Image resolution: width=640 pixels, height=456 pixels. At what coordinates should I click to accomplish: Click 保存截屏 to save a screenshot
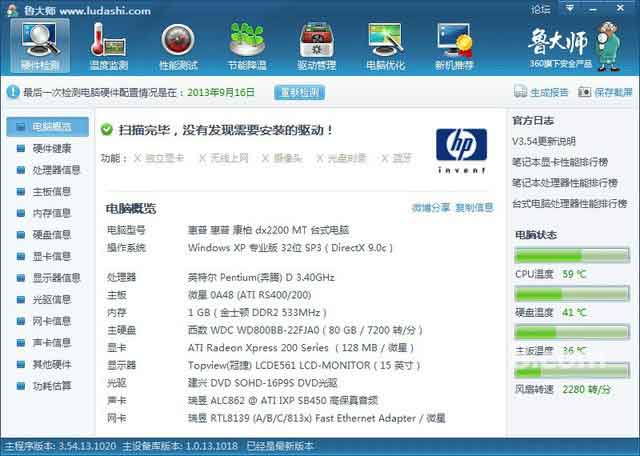click(606, 92)
